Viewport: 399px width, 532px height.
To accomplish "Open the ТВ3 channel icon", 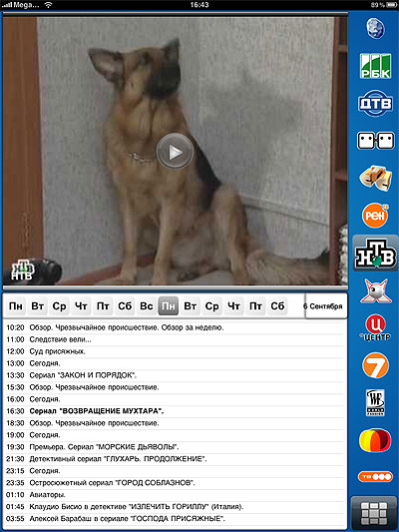I will [x=375, y=477].
